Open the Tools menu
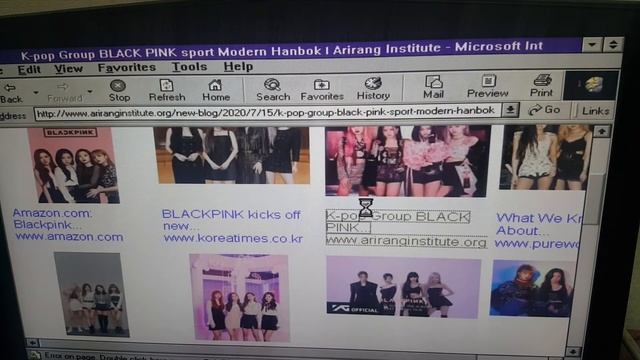 (189, 67)
